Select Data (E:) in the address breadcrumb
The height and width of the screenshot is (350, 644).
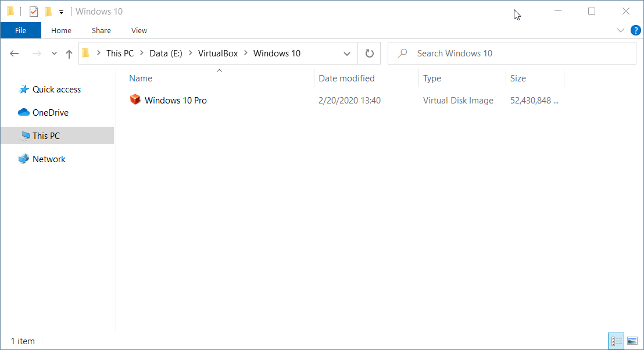point(166,53)
